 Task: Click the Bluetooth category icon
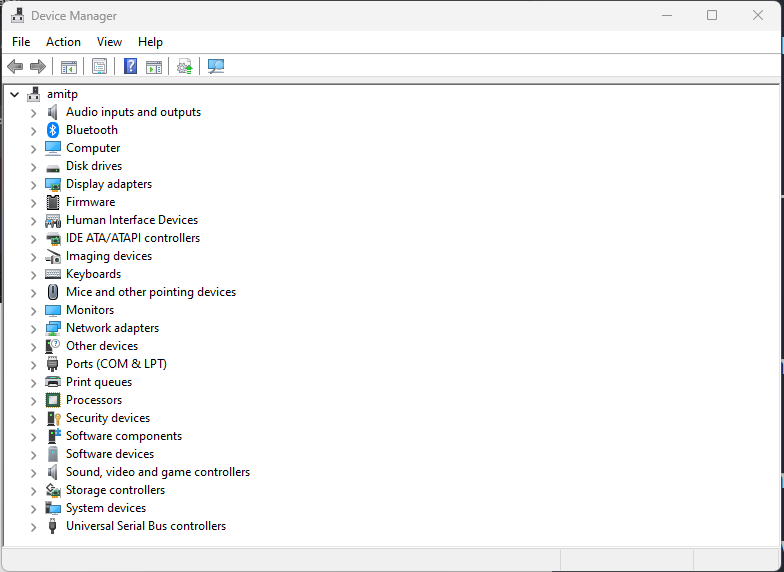52,130
